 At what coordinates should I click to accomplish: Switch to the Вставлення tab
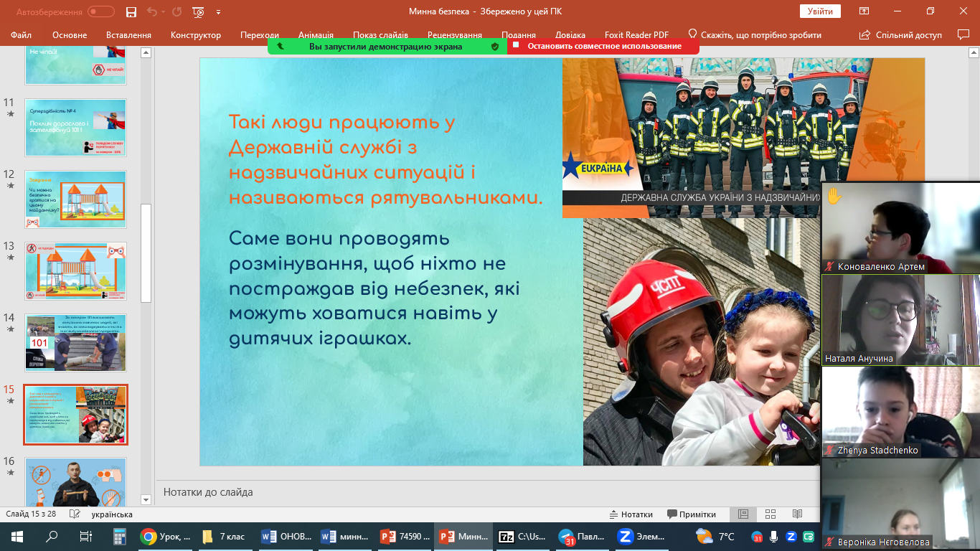tap(128, 34)
